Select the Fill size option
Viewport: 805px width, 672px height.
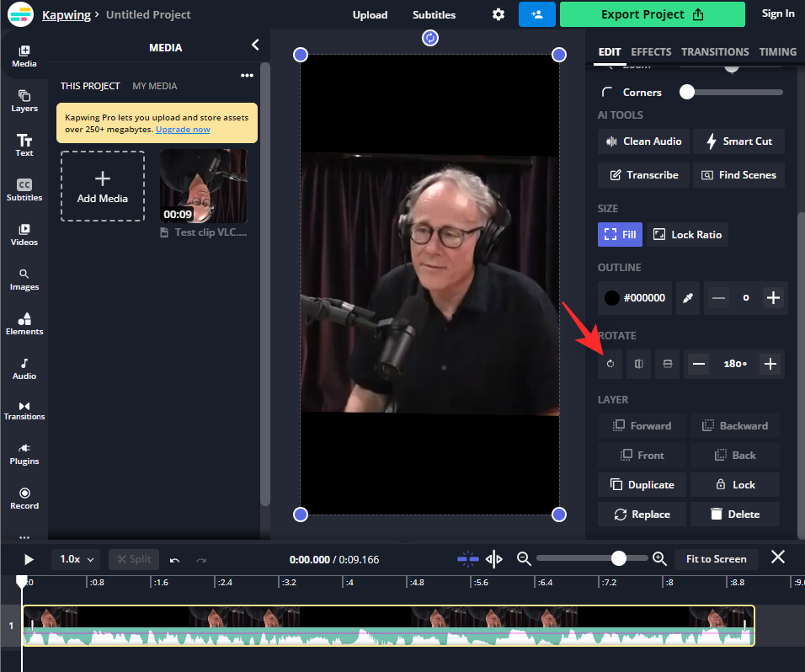[x=620, y=235]
